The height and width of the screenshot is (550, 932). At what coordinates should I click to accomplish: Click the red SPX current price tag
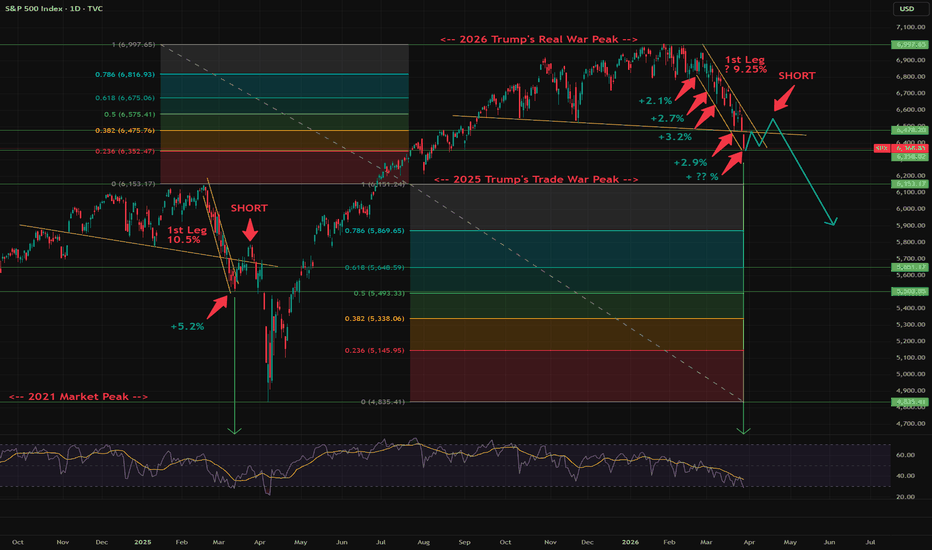905,148
